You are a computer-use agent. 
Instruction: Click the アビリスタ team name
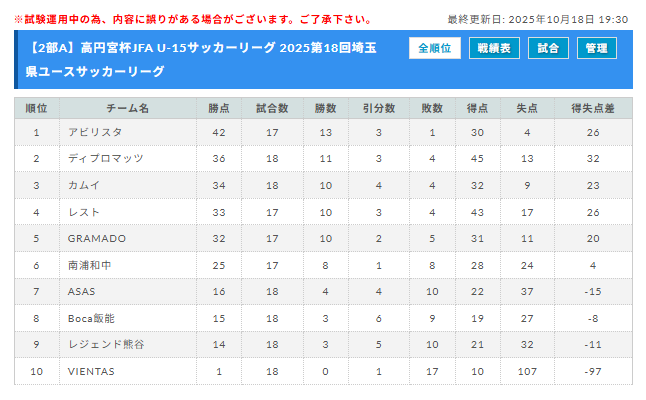coord(94,132)
